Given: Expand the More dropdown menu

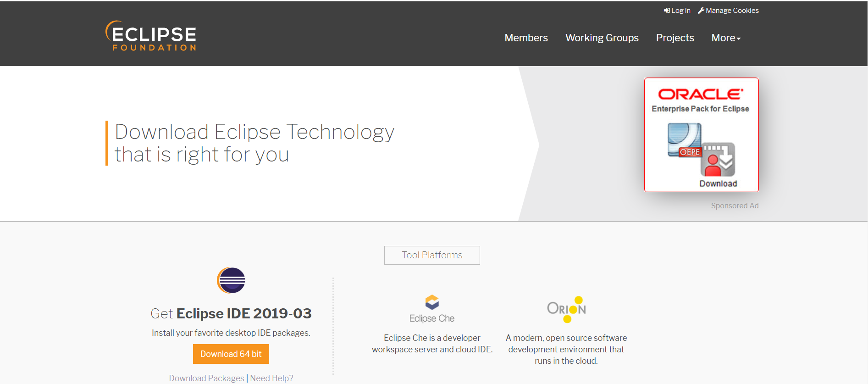Looking at the screenshot, I should [x=726, y=38].
